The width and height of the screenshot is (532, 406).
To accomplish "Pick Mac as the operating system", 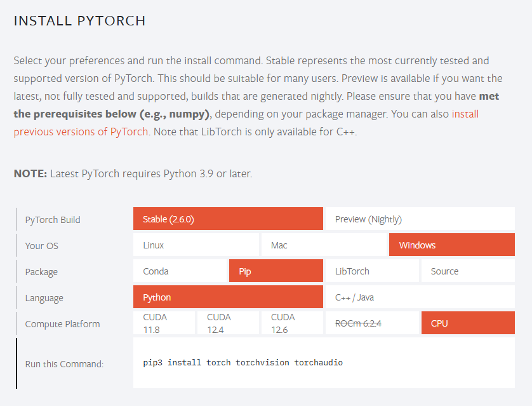I will [x=324, y=245].
